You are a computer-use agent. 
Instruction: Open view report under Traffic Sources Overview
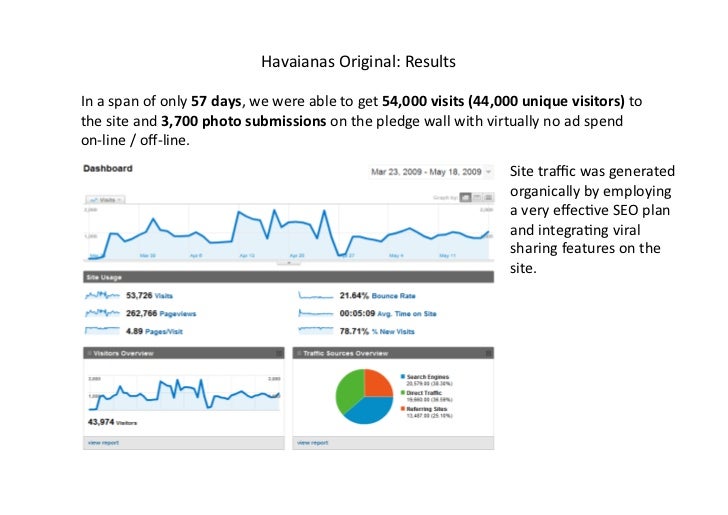pyautogui.click(x=312, y=443)
